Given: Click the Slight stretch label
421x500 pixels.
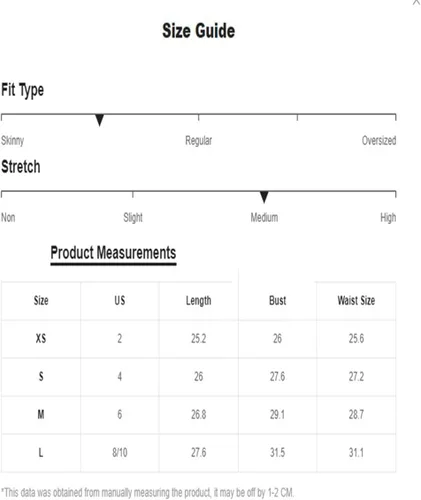Looking at the screenshot, I should tap(133, 217).
